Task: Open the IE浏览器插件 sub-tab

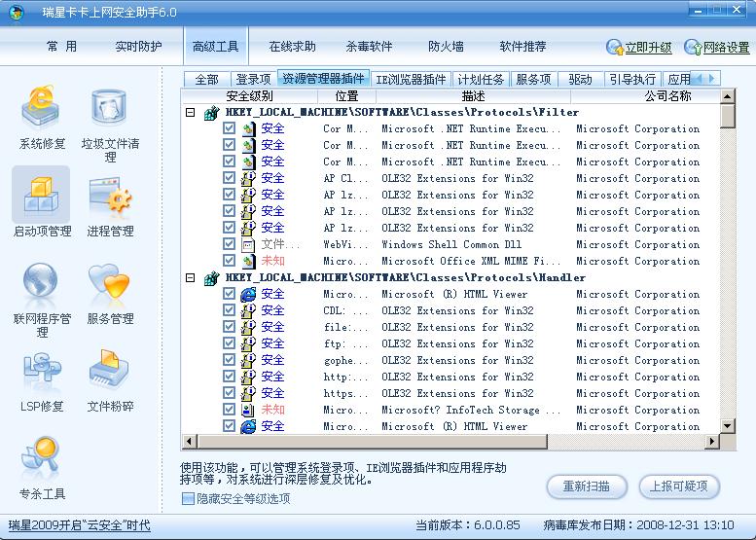Action: pos(411,79)
